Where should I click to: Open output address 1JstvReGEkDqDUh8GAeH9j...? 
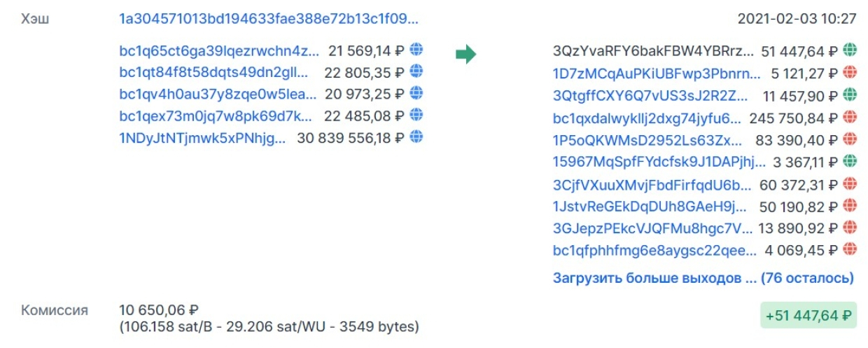pos(650,207)
